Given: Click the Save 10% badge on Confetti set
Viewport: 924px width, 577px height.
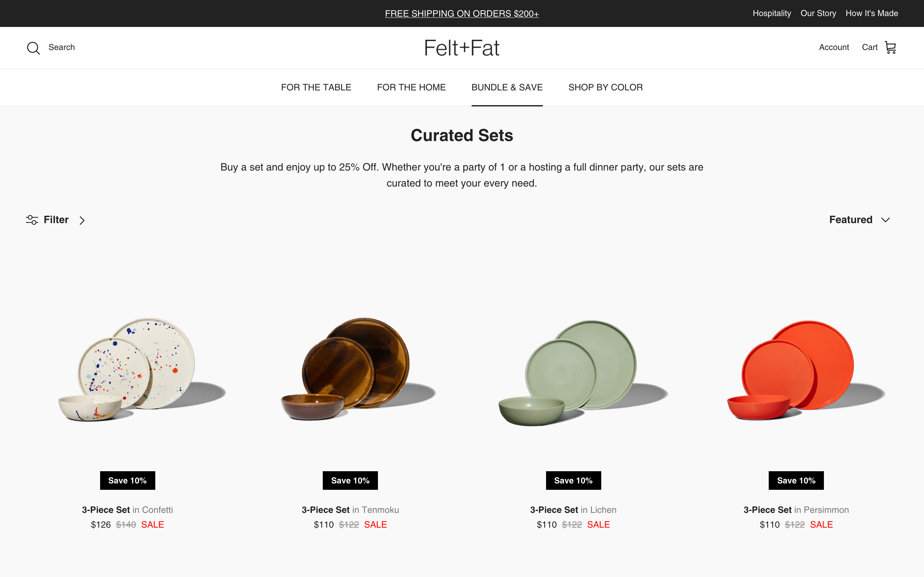Looking at the screenshot, I should point(127,480).
